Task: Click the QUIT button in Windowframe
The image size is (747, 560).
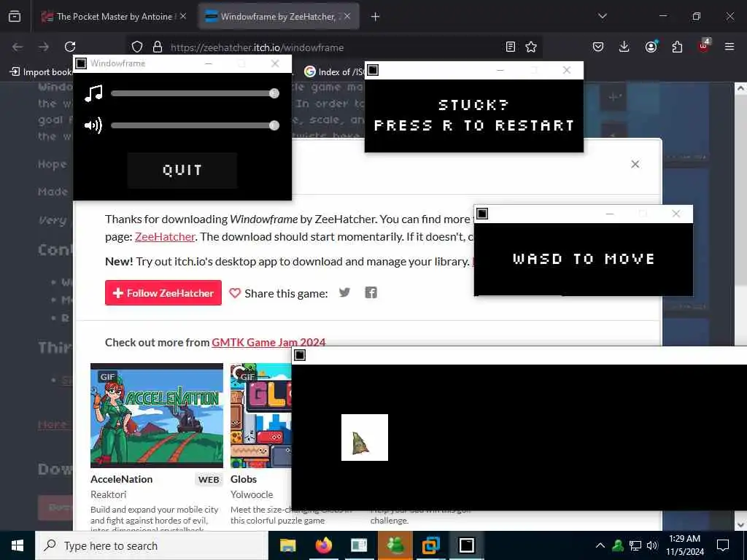Action: 182,170
